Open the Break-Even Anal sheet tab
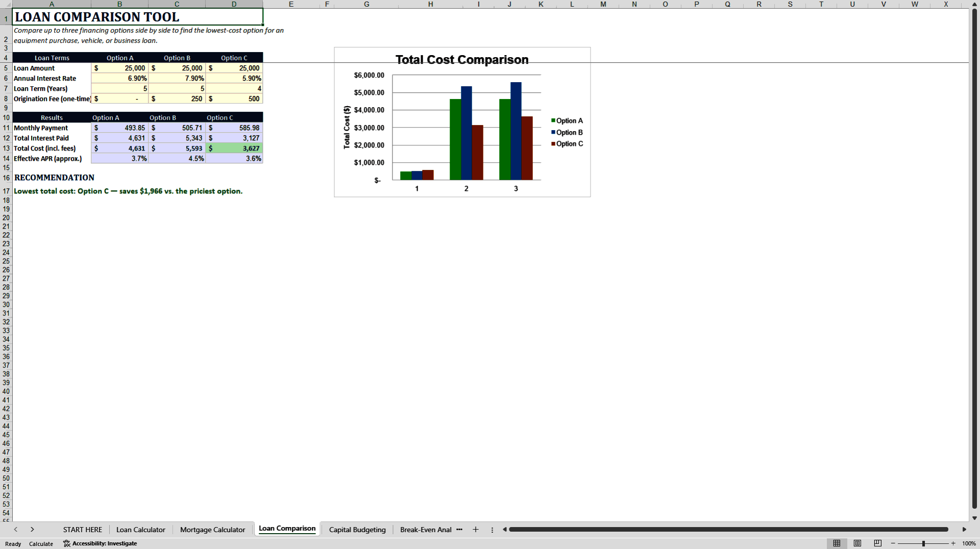 tap(426, 530)
